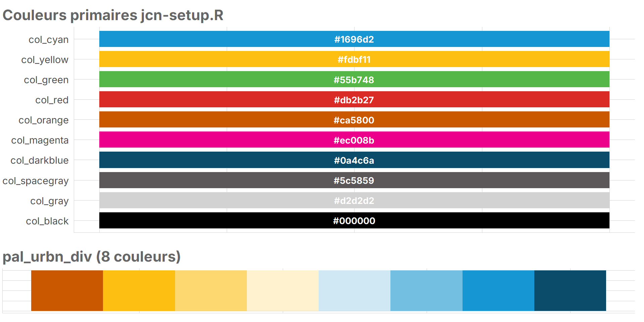Screen dimensions: 644x322
Task: Click the dark blue #0a4c6a bar
Action: [x=354, y=160]
